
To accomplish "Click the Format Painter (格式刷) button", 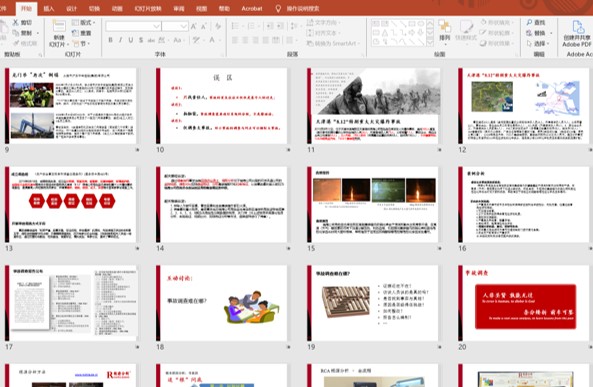I will pos(25,44).
